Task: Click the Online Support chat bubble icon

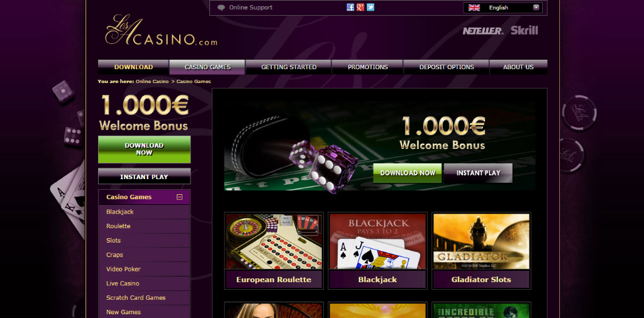Action: pyautogui.click(x=221, y=8)
